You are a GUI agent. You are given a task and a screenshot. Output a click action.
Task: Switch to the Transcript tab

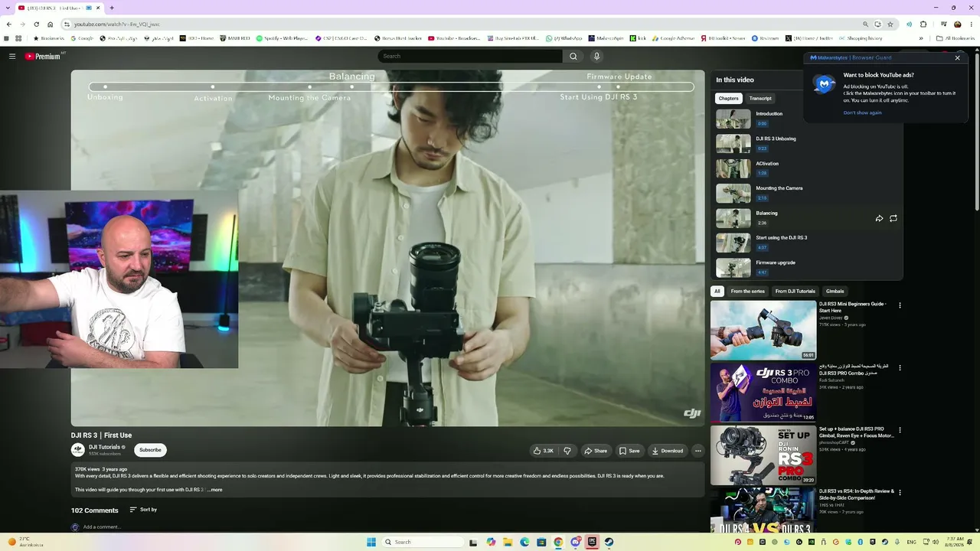coord(760,98)
